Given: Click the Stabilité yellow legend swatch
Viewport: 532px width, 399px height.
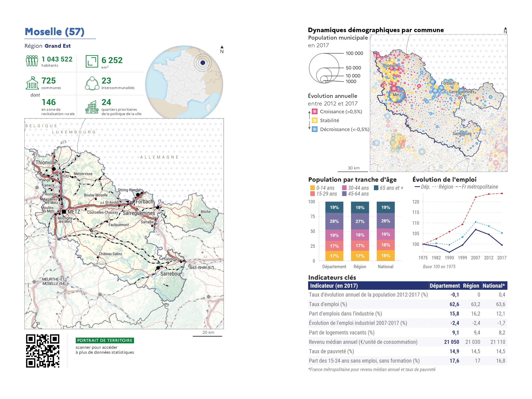Looking at the screenshot, I should [315, 120].
